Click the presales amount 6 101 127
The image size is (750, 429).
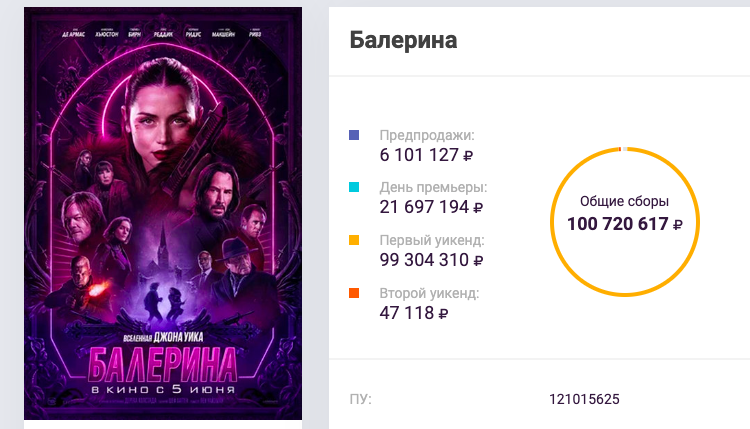[x=419, y=155]
